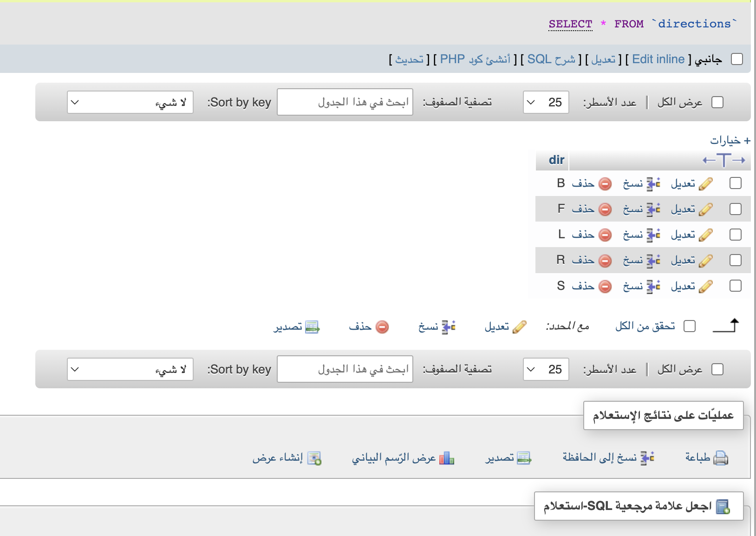Click the red delete icon in row R

point(605,261)
